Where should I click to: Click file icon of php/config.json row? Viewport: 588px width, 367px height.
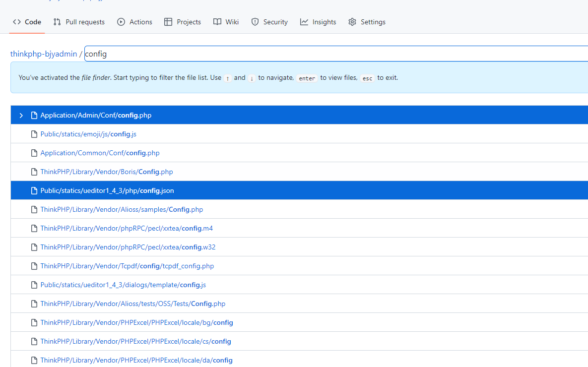pyautogui.click(x=34, y=190)
